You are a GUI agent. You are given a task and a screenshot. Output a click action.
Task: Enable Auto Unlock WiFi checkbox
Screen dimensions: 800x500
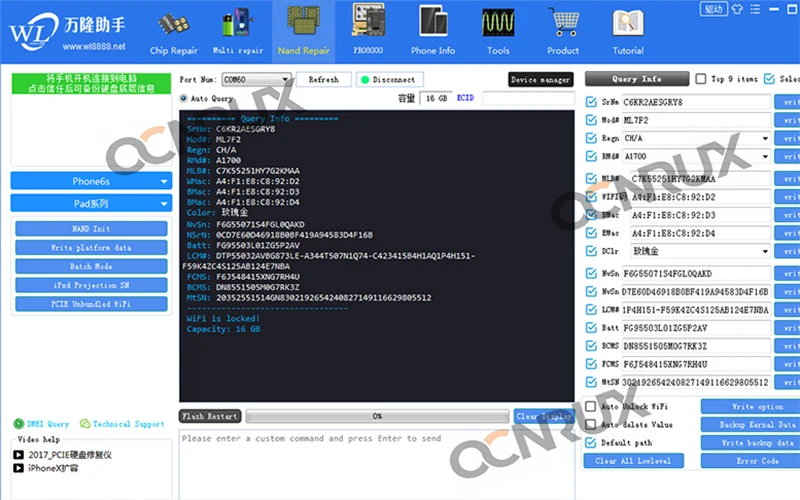(x=591, y=406)
